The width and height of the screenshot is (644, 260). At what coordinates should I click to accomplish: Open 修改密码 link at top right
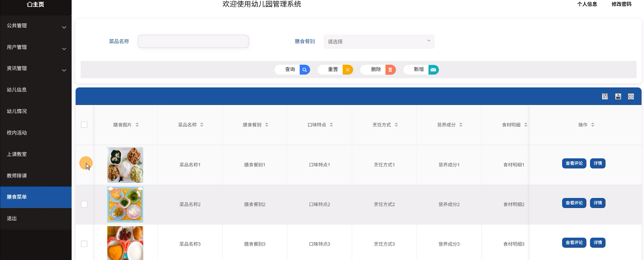click(x=621, y=4)
